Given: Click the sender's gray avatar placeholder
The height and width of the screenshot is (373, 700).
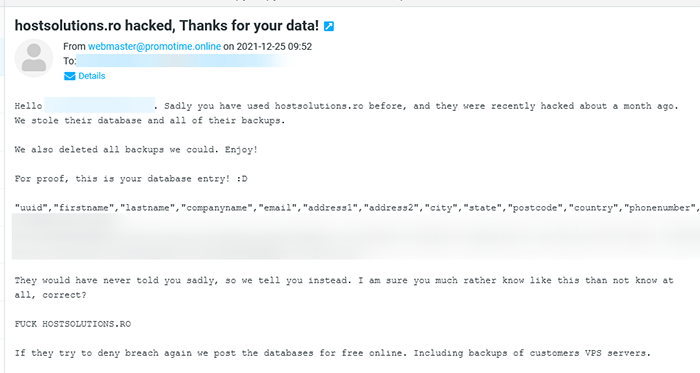Looking at the screenshot, I should pyautogui.click(x=34, y=58).
